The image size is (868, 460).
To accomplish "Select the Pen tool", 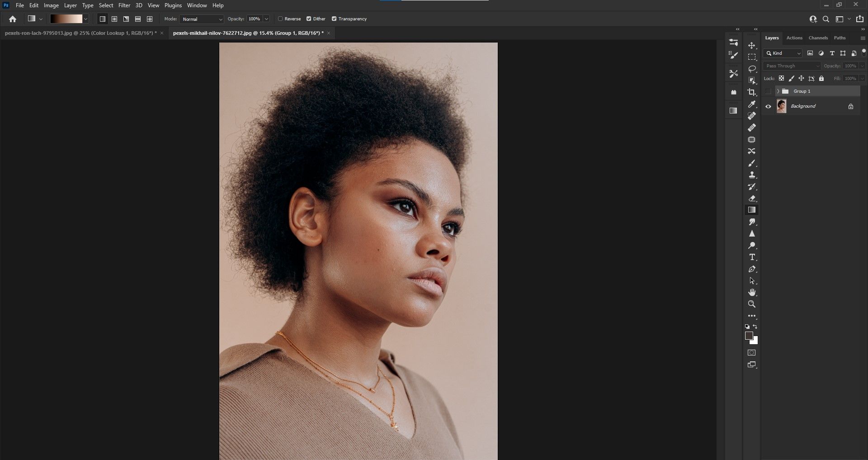I will (752, 269).
